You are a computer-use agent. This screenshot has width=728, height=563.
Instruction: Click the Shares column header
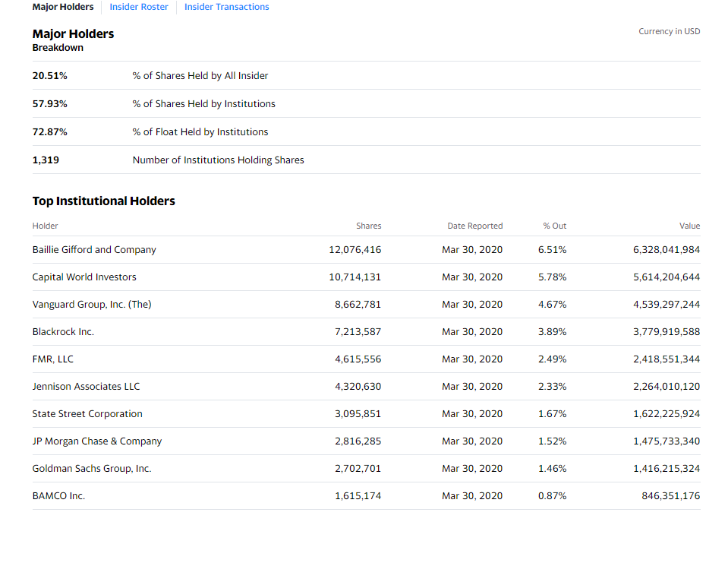[369, 226]
